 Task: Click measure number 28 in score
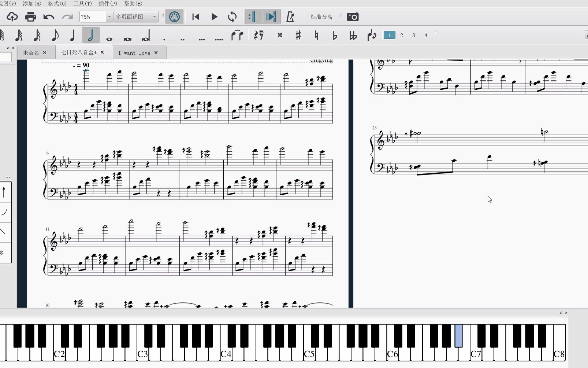click(375, 128)
